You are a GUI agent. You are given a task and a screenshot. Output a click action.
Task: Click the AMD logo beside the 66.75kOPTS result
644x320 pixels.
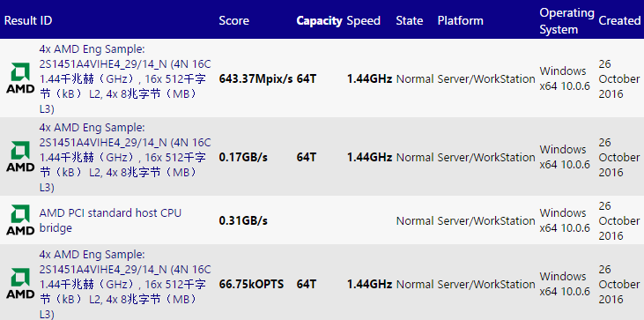pos(20,284)
